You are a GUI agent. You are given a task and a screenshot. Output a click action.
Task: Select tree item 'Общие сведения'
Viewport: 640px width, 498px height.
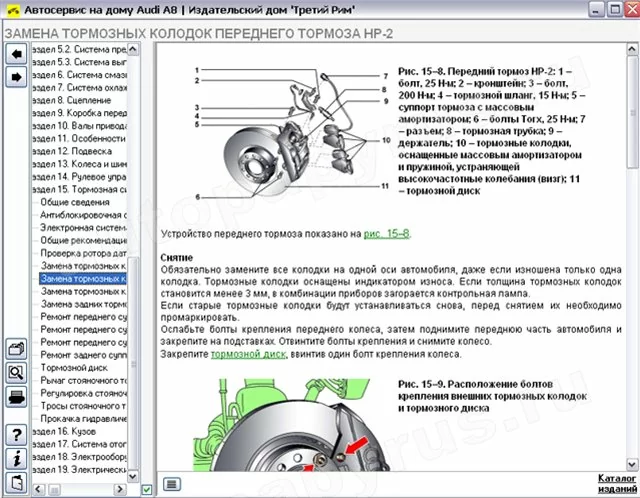(x=75, y=202)
